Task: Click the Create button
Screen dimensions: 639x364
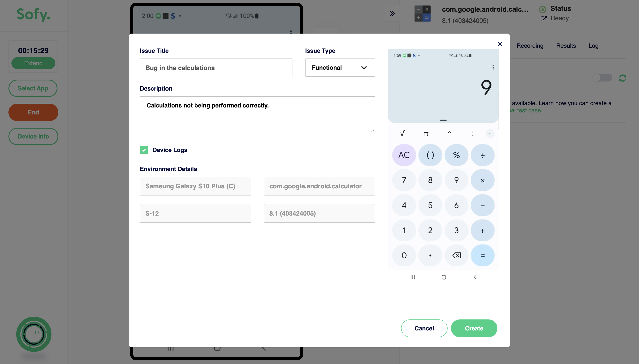Action: click(x=474, y=328)
